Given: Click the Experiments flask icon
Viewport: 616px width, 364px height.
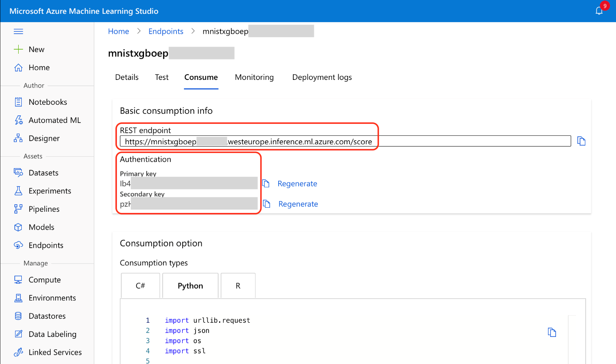Looking at the screenshot, I should [x=18, y=191].
